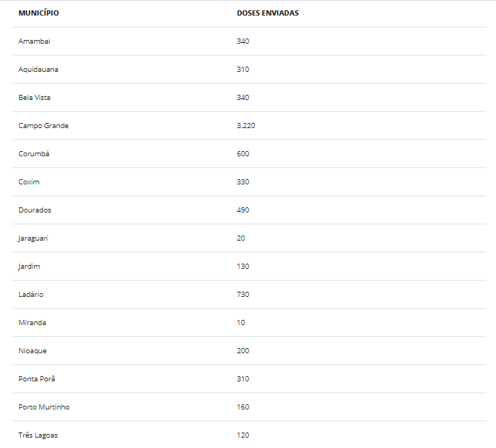Select the Ladário row name
Viewport: 496px width, 448px height.
(x=31, y=295)
